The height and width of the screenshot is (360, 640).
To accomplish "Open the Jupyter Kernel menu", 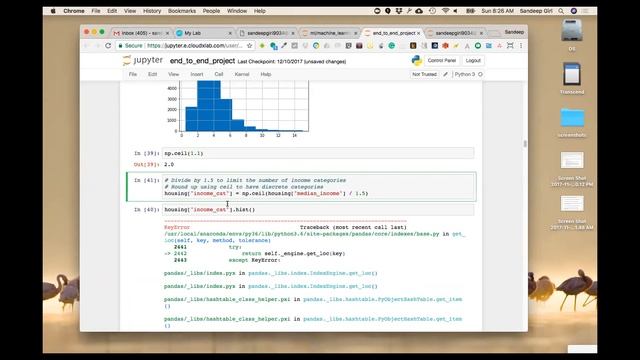I will pos(242,74).
